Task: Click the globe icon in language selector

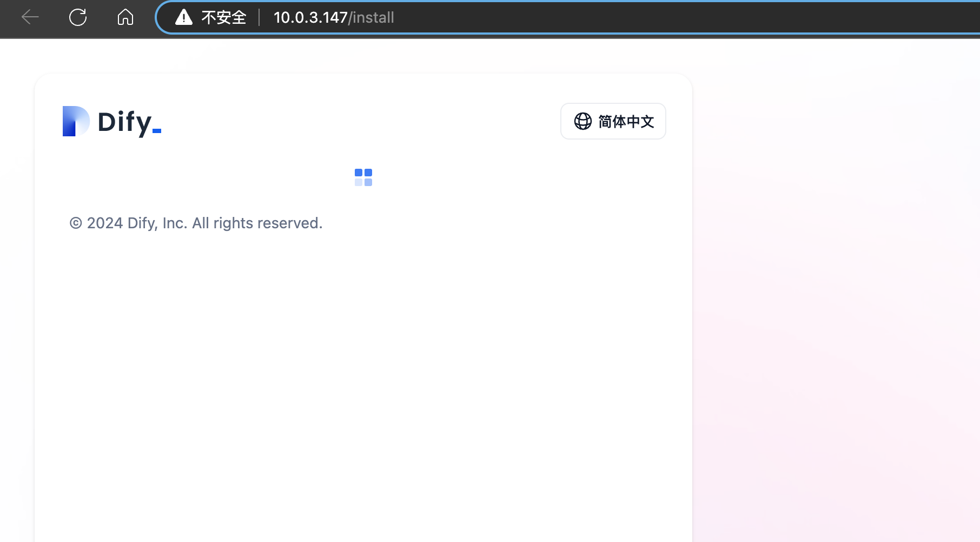Action: pos(582,121)
